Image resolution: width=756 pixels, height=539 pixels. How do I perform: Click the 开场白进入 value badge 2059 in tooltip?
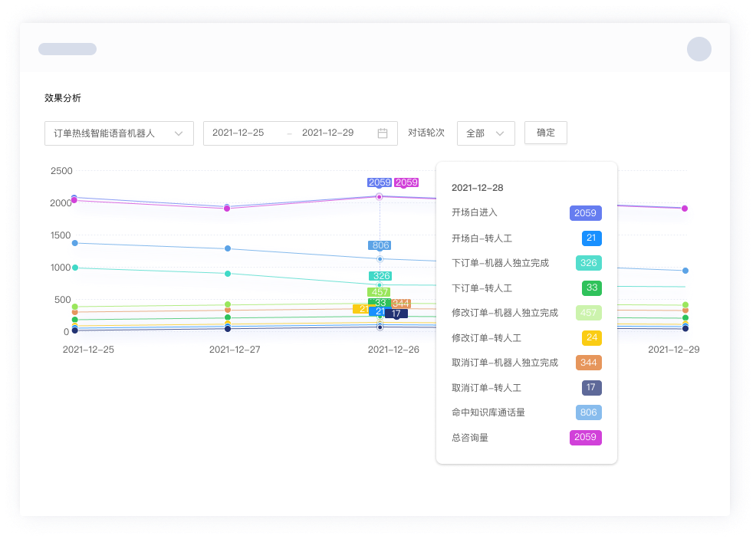point(585,213)
